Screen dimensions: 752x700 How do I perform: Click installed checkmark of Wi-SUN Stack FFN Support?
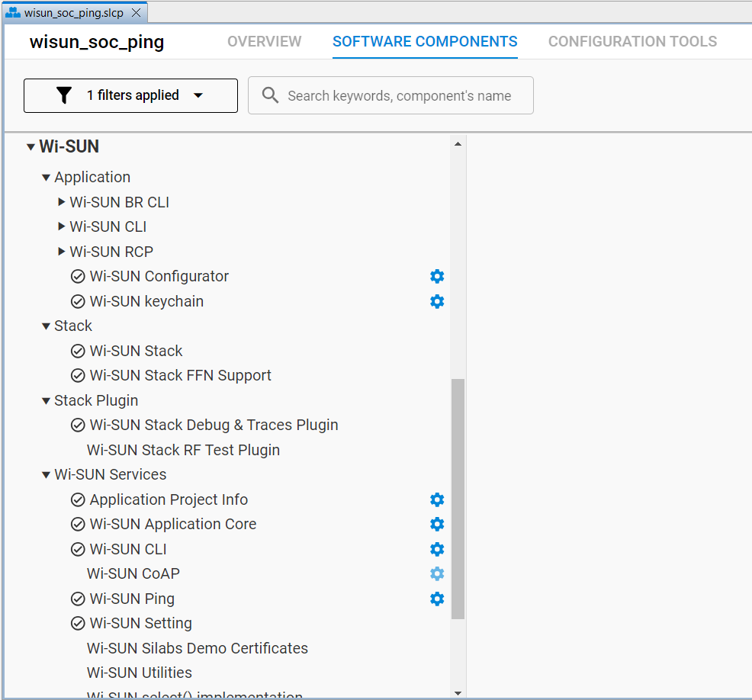pos(78,375)
